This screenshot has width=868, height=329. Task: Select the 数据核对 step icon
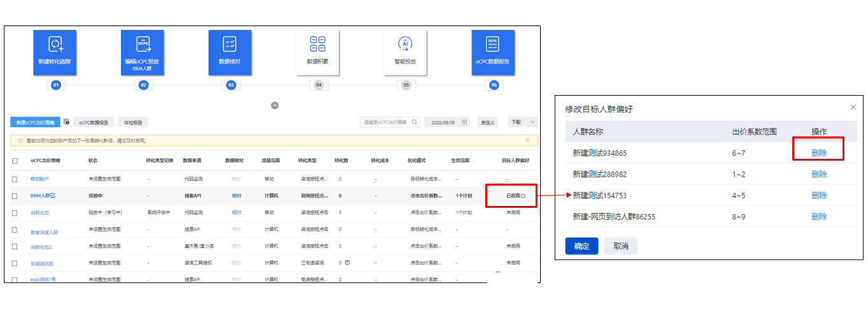coord(230,45)
